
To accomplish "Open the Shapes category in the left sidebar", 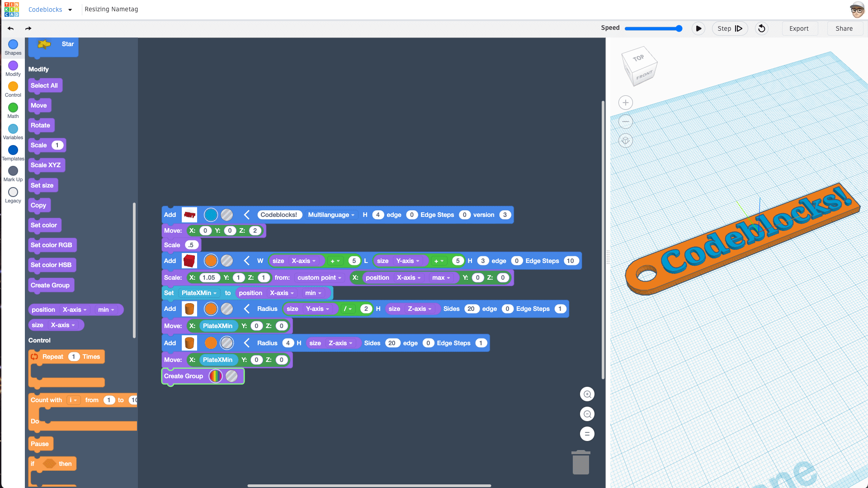I will click(13, 47).
